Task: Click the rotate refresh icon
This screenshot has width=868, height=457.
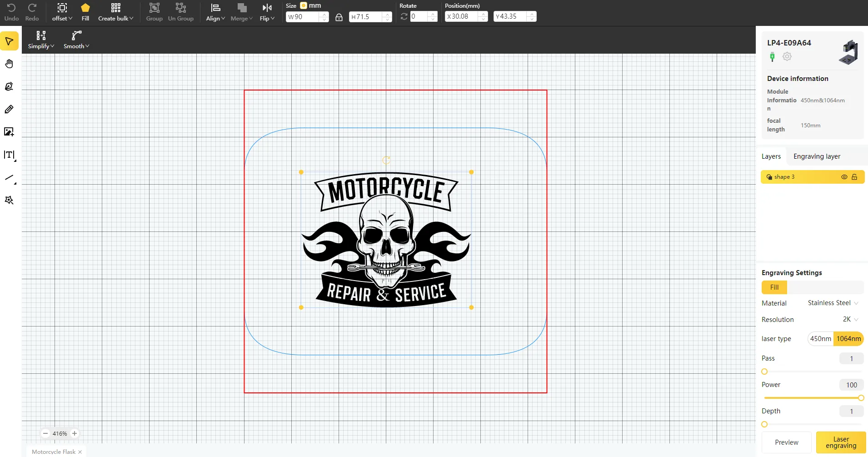Action: click(404, 16)
